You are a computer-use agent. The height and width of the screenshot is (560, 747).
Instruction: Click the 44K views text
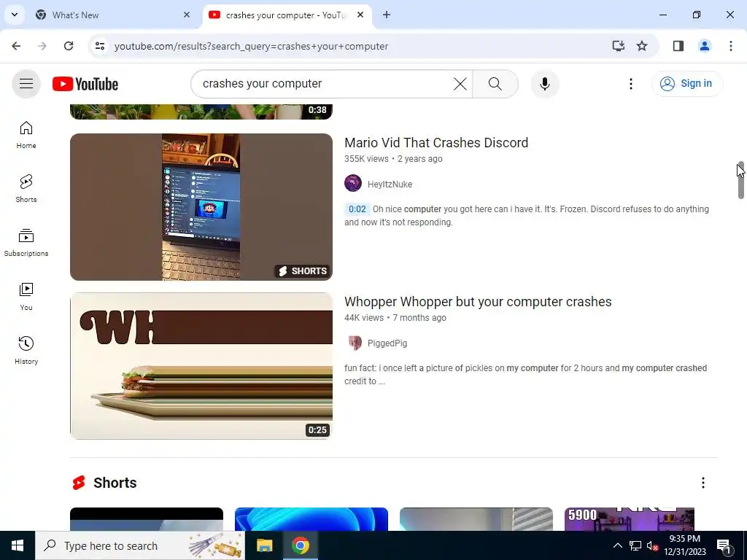(x=364, y=318)
